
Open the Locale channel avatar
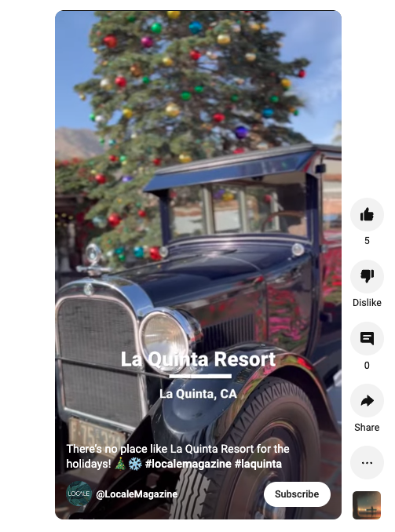tap(79, 494)
